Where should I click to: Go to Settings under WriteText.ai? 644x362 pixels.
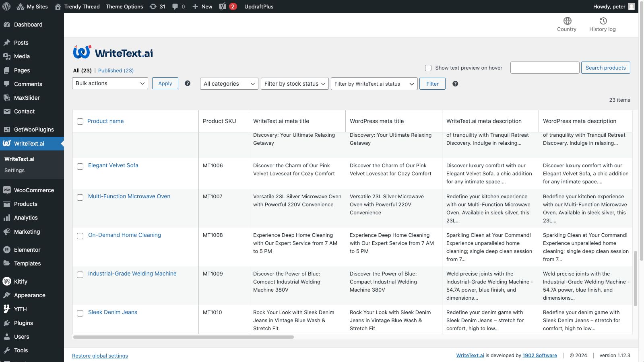pyautogui.click(x=14, y=171)
